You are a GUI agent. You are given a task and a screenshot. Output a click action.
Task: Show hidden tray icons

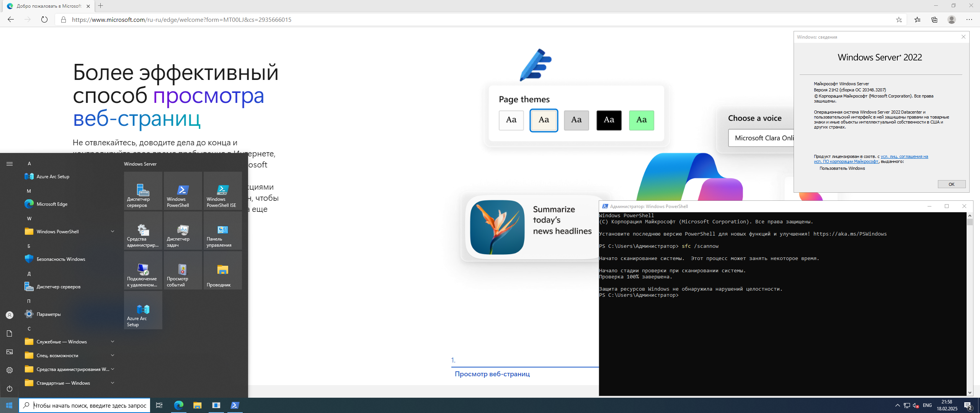click(x=897, y=405)
